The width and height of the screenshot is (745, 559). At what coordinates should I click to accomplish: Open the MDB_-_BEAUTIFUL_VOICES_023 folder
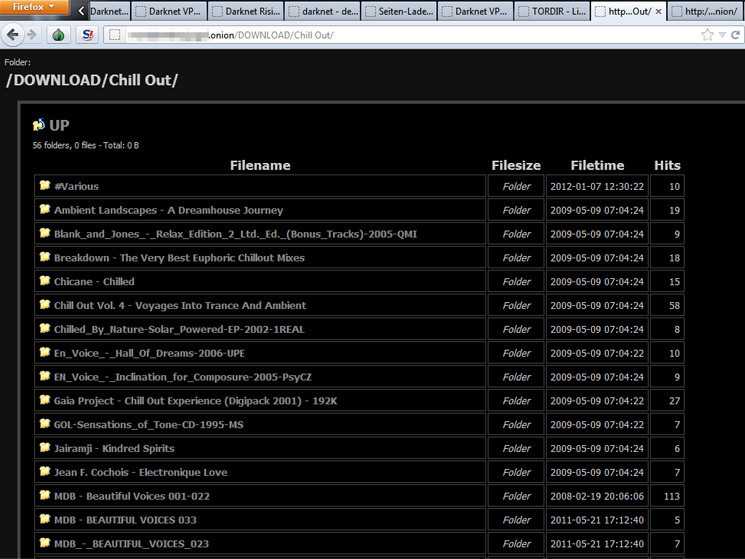131,544
